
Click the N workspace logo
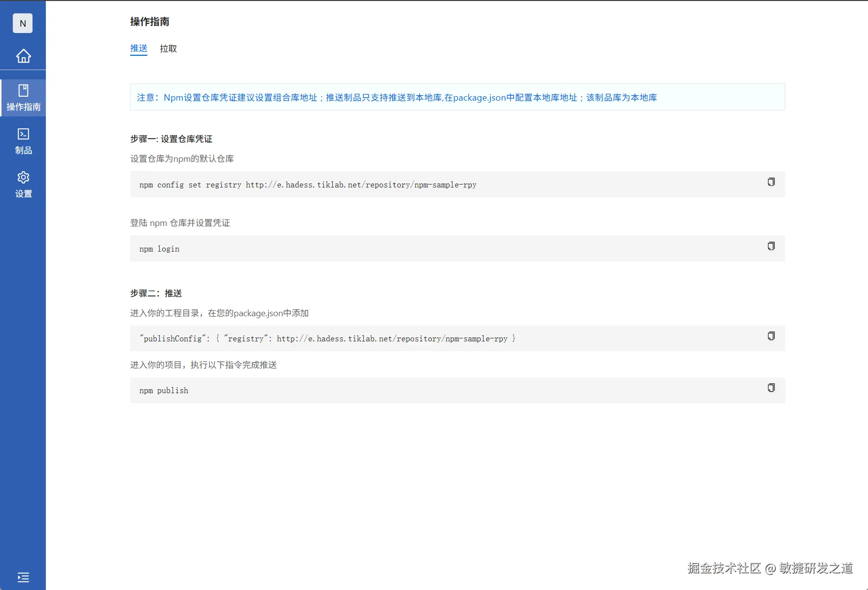coord(23,23)
